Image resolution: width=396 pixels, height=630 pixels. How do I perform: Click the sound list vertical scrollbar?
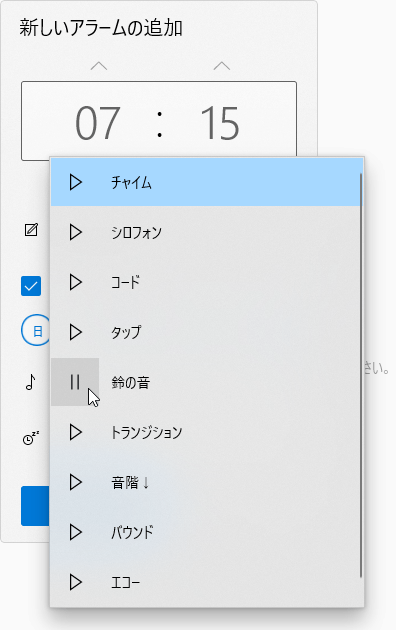tap(361, 375)
